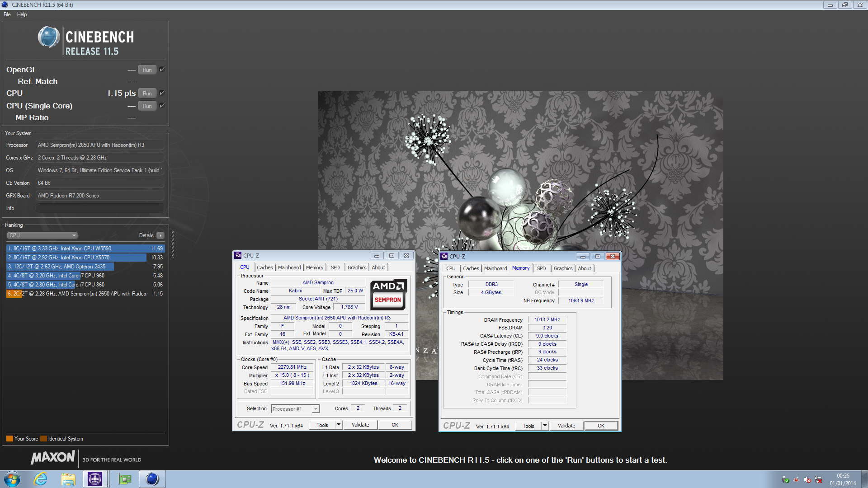Switch to Mainboard tab in left CPU-Z
The image size is (868, 488).
point(289,267)
